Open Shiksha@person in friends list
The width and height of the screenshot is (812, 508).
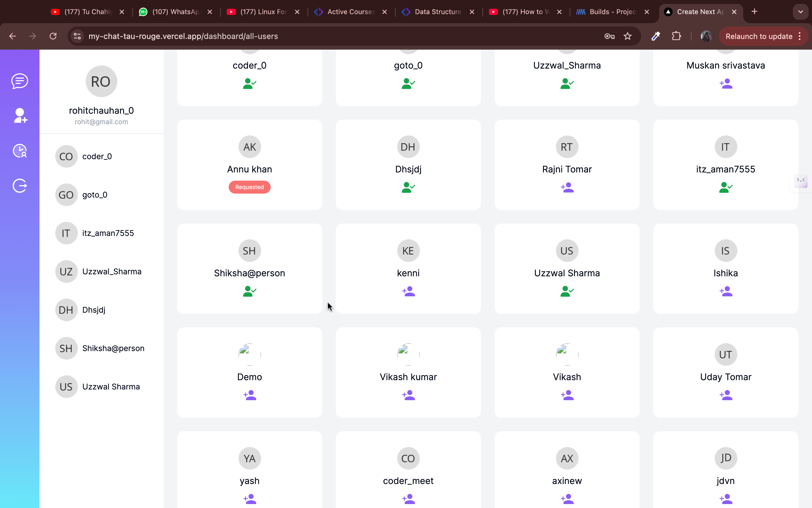(101, 348)
